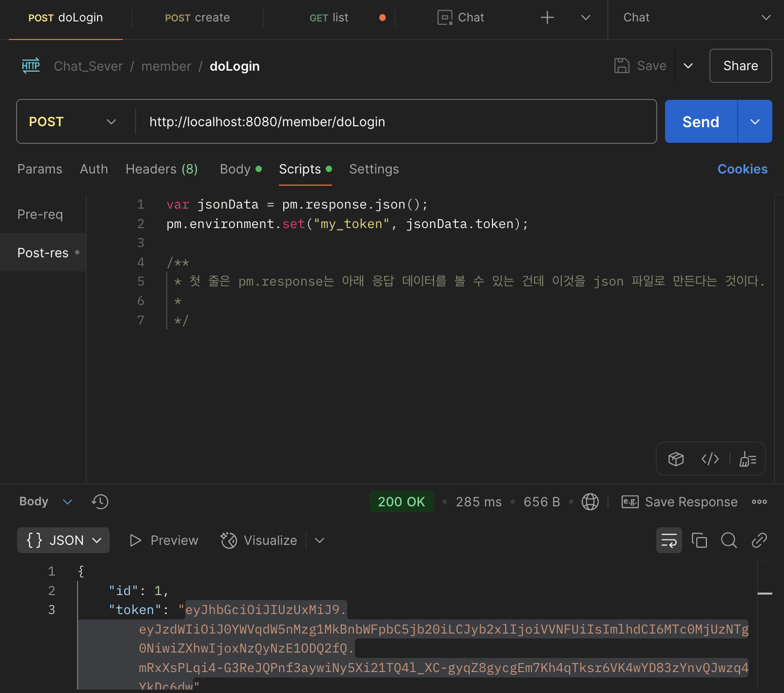
Task: Click the HTTP request type icon
Action: click(31, 66)
